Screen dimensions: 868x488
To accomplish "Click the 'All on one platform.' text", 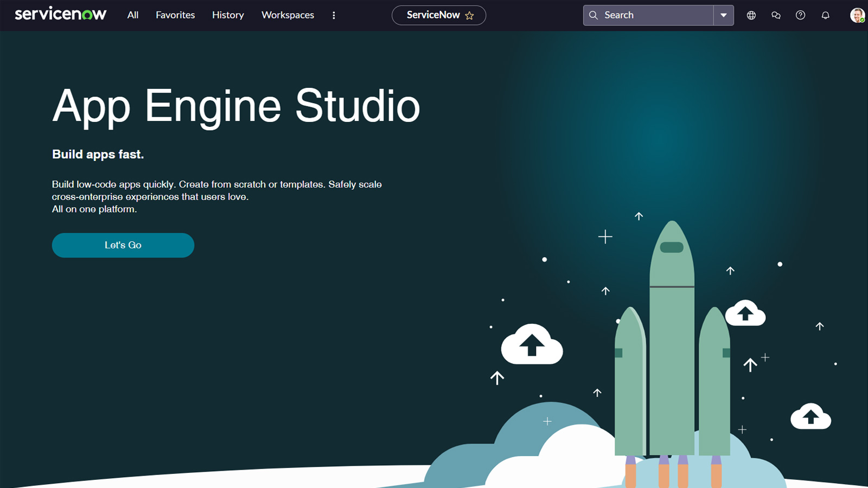I will [x=94, y=209].
